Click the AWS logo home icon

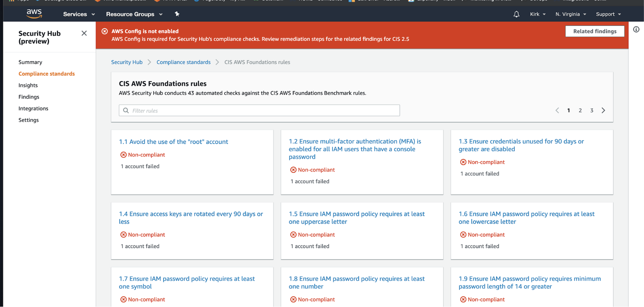coord(34,14)
